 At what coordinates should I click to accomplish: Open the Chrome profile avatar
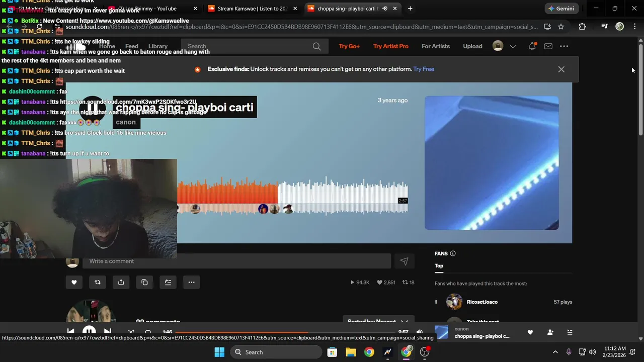(620, 27)
